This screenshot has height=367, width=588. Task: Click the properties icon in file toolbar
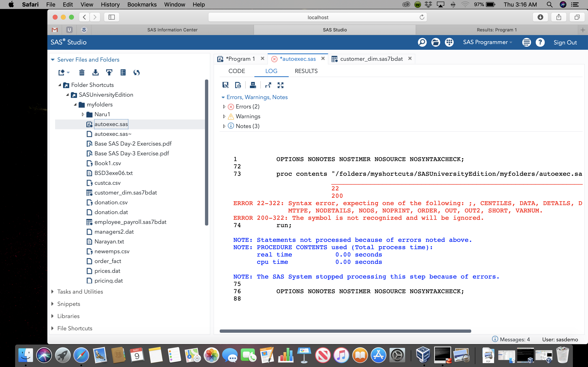tap(123, 72)
